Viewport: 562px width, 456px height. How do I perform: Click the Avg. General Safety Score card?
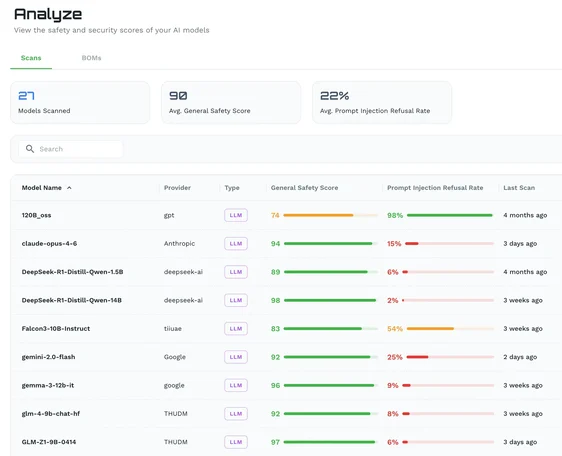[231, 103]
